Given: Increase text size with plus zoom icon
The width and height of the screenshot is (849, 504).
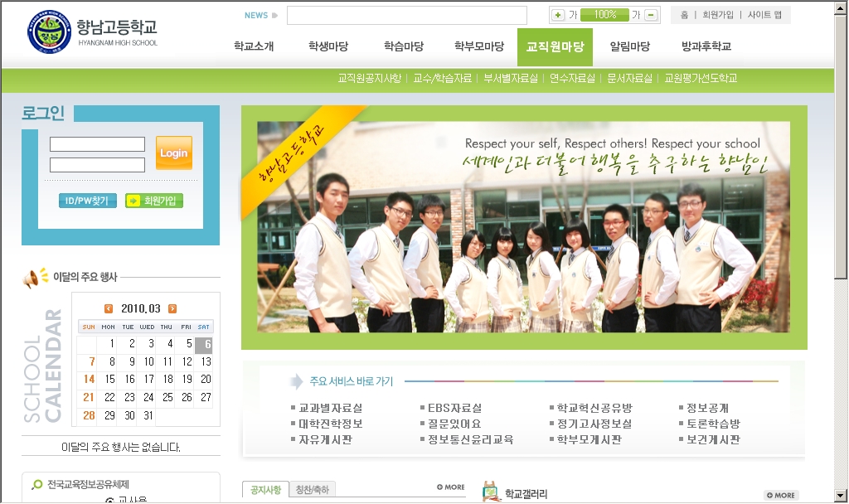Looking at the screenshot, I should 558,15.
